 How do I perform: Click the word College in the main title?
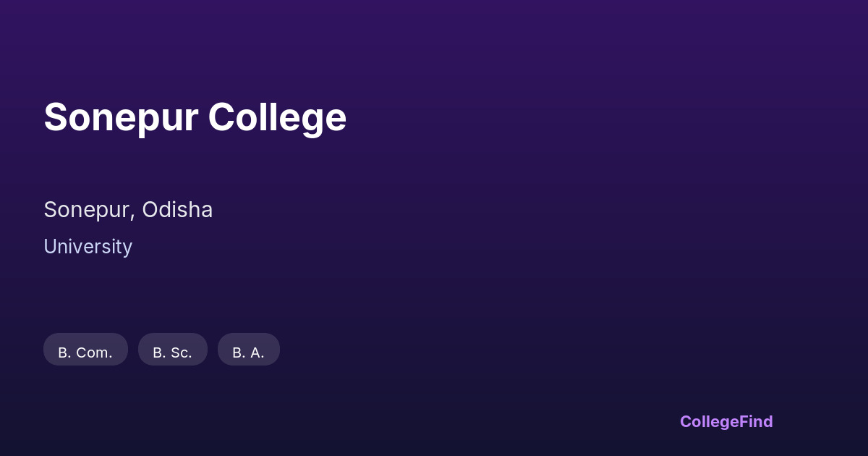click(277, 117)
